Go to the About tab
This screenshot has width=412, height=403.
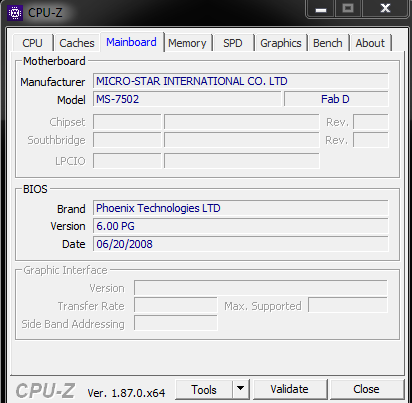click(x=370, y=43)
